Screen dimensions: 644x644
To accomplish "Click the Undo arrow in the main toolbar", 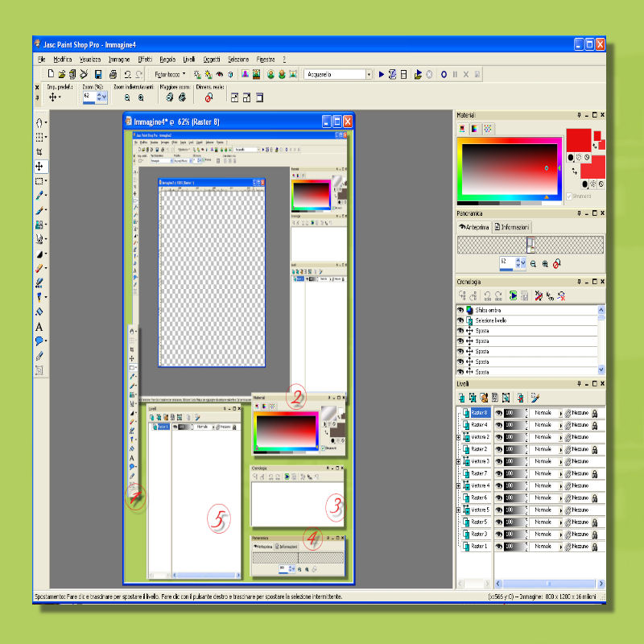I will pyautogui.click(x=128, y=74).
